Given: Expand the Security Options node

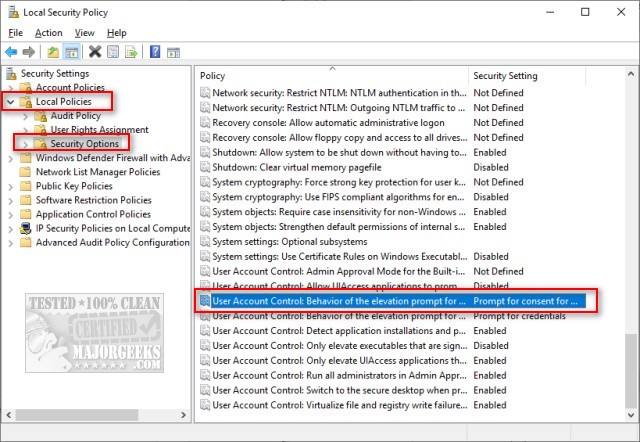Looking at the screenshot, I should pos(25,144).
